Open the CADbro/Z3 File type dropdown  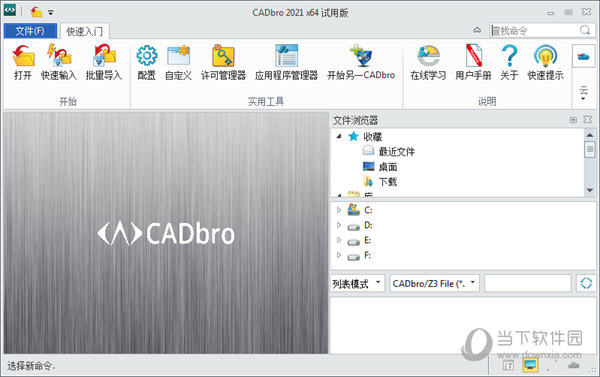[x=473, y=282]
